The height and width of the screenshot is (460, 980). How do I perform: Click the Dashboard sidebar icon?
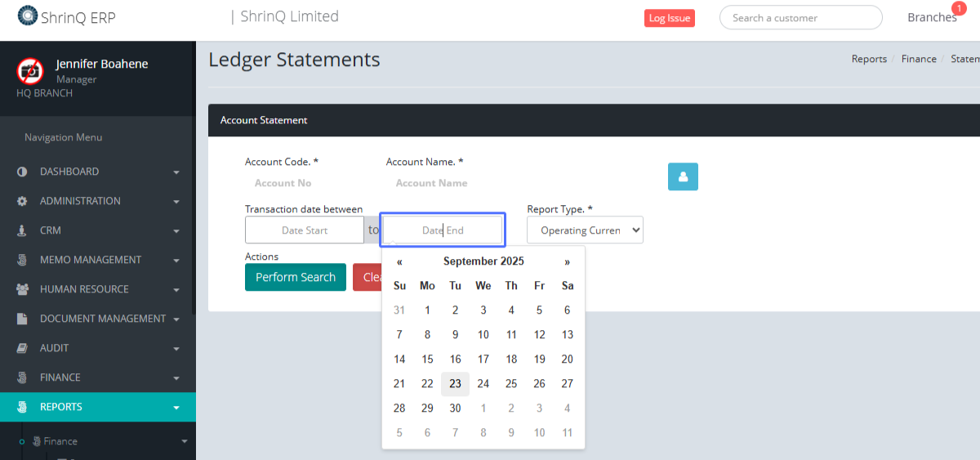point(22,172)
